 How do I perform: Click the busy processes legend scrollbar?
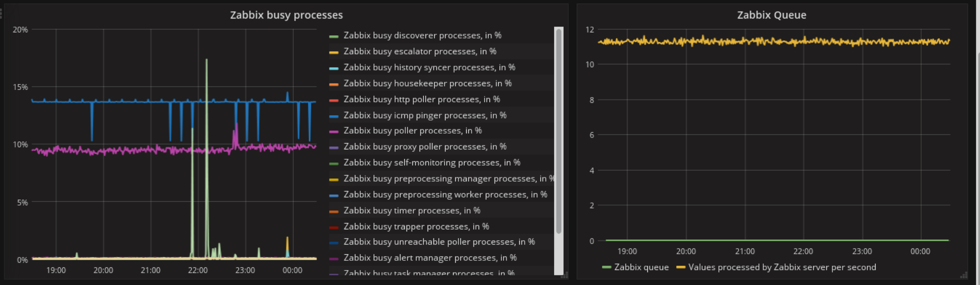(559, 131)
